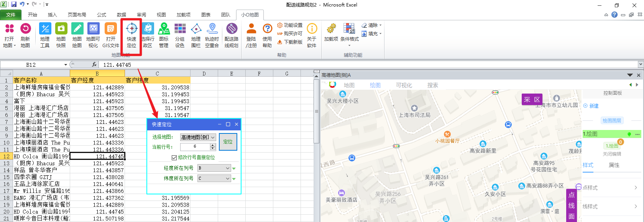
Task: Switch to the 小O地图 ribbon tab
Action: click(250, 15)
